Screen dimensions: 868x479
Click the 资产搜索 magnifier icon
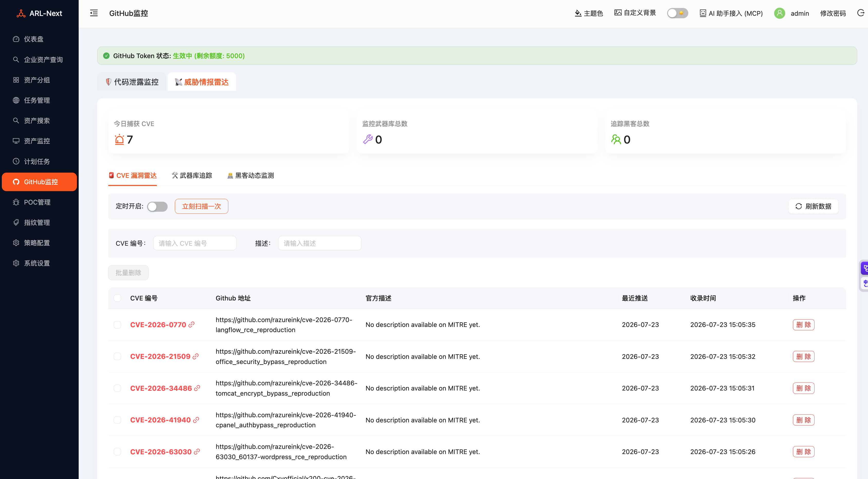point(16,120)
